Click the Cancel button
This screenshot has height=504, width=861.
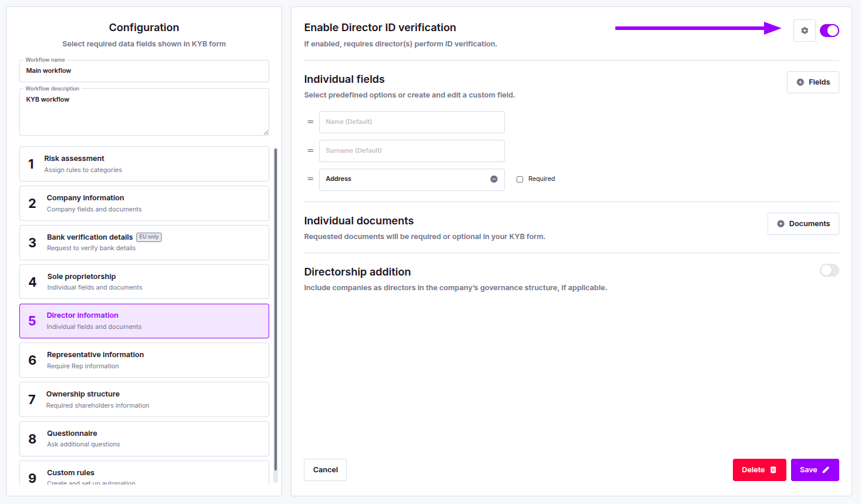tap(325, 470)
